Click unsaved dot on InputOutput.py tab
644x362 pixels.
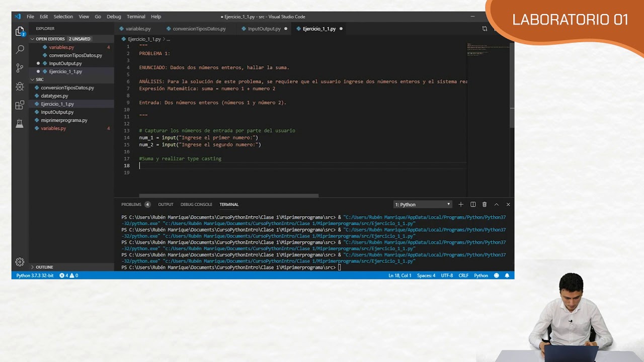pyautogui.click(x=286, y=29)
